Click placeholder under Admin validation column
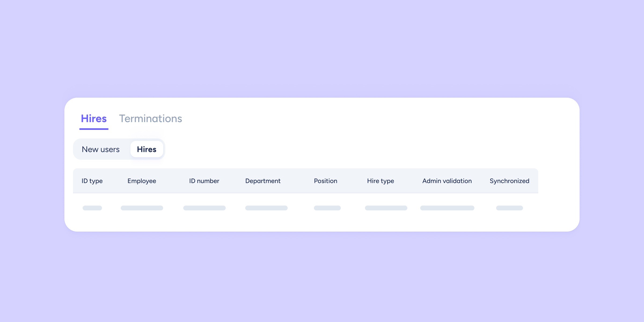Viewport: 644px width, 322px height. 447,208
